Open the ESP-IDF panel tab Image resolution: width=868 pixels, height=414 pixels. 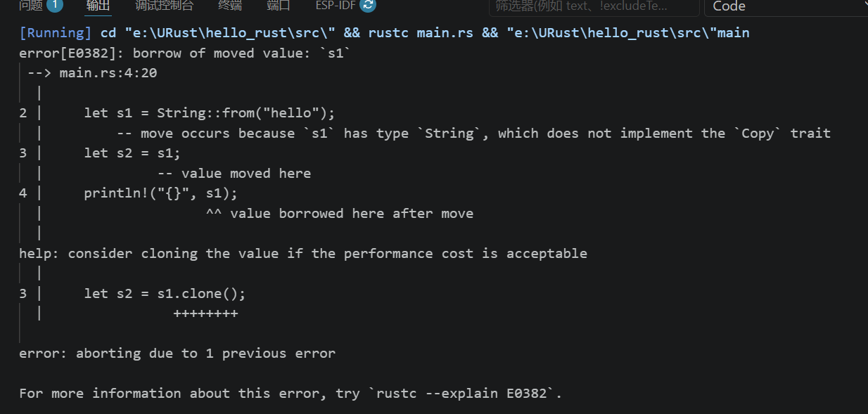pos(336,6)
